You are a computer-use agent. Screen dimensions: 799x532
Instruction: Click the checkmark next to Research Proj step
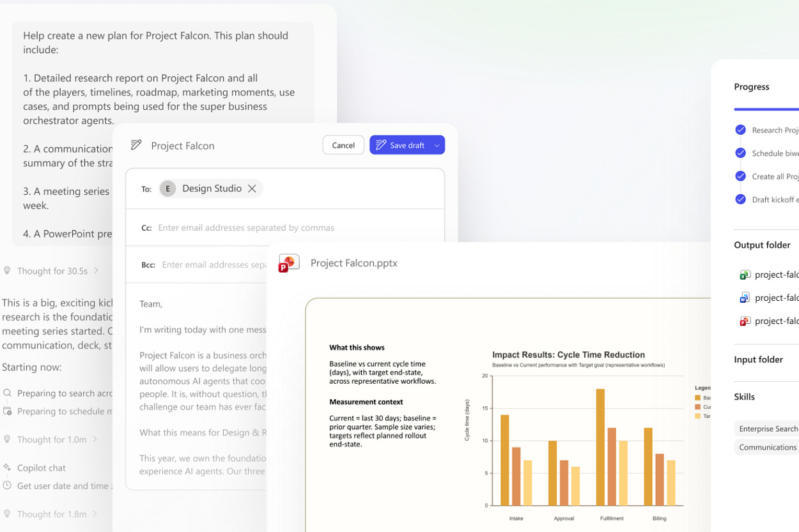[740, 130]
